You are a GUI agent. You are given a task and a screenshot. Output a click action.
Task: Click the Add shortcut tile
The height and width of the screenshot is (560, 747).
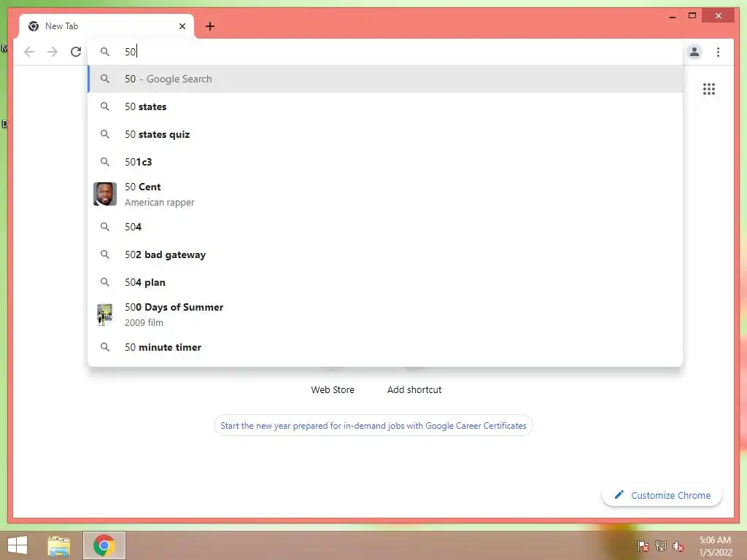point(414,389)
